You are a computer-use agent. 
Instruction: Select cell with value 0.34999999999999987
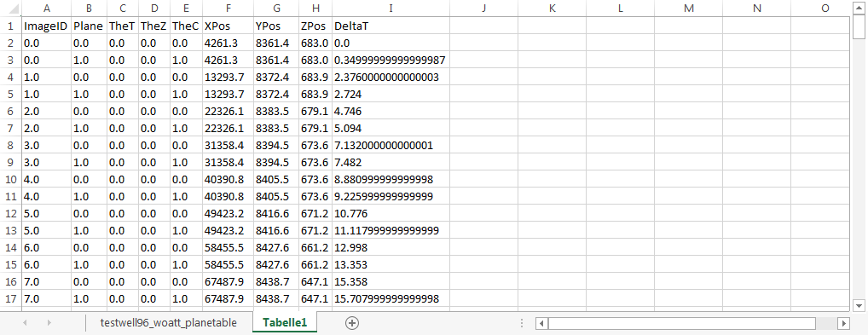[391, 60]
